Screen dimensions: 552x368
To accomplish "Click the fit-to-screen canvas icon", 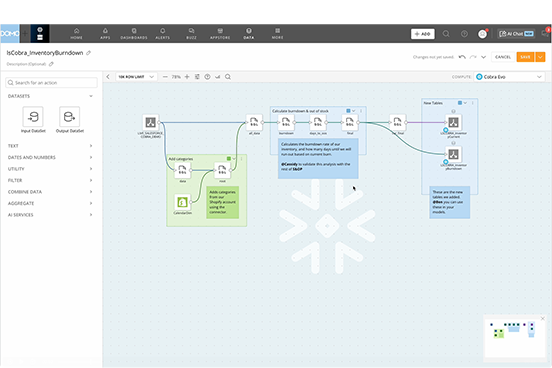I will 197,77.
